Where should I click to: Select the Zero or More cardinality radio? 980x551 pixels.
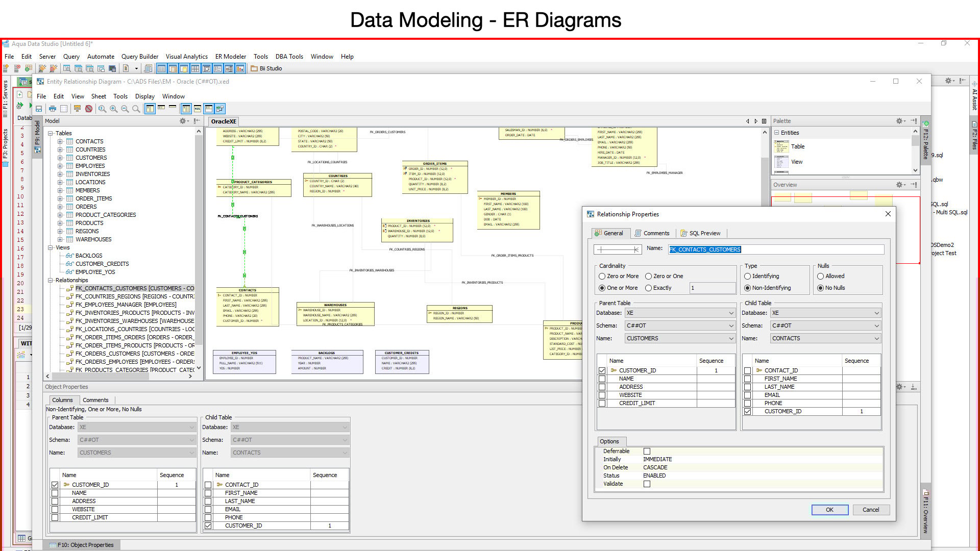point(602,276)
